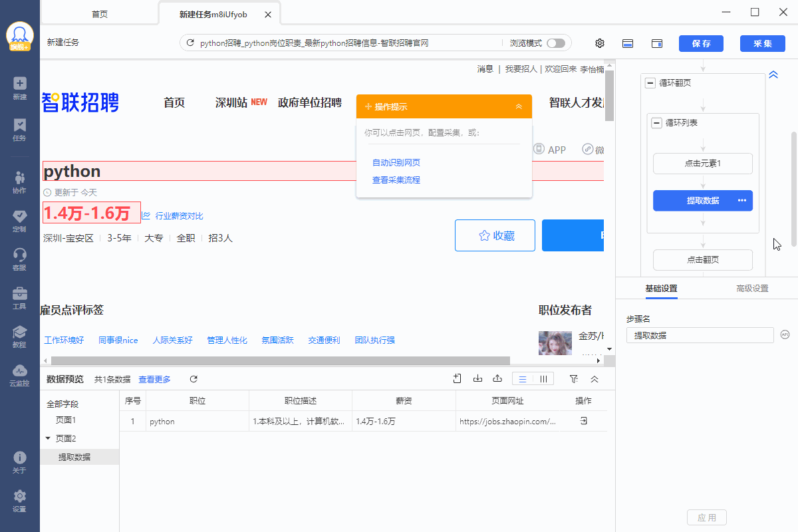The image size is (798, 532).
Task: Collapse the data preview panel with the double chevron
Action: pos(595,379)
